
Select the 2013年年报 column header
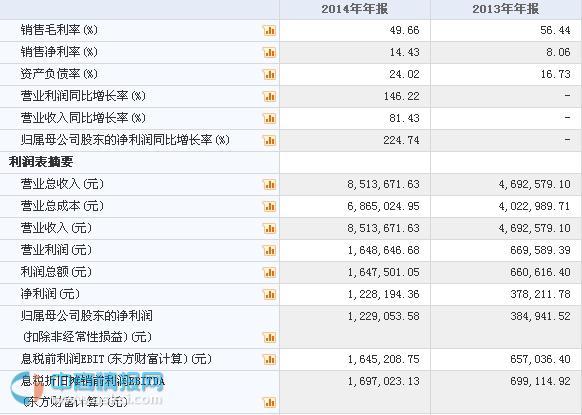pyautogui.click(x=506, y=9)
